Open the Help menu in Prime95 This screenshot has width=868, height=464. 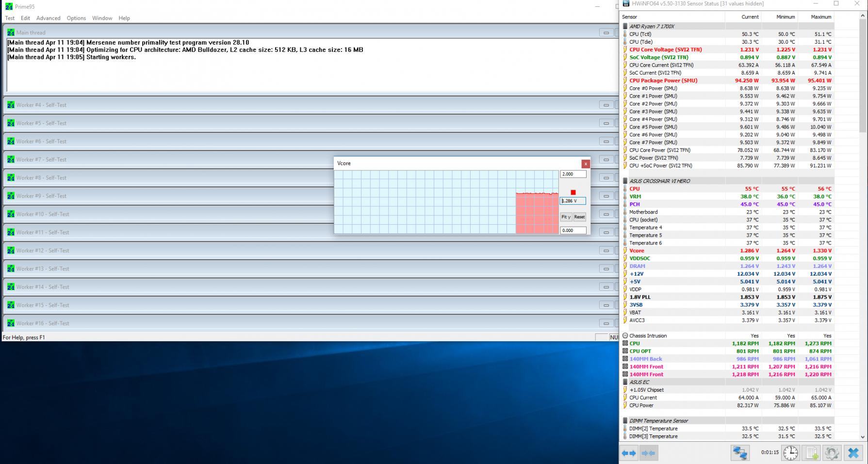[x=124, y=18]
